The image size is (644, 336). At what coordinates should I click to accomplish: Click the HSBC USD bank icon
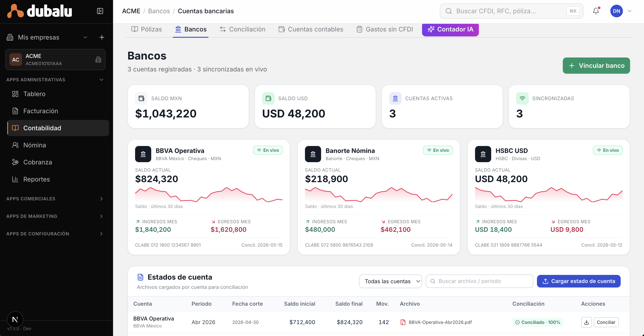(x=483, y=154)
